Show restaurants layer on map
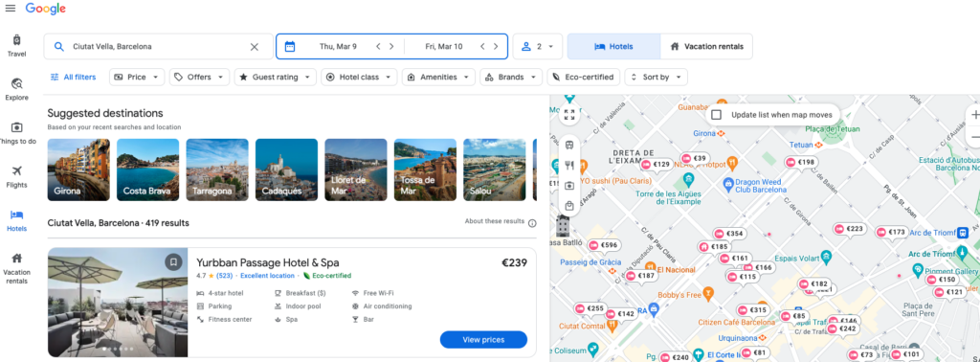 click(568, 165)
